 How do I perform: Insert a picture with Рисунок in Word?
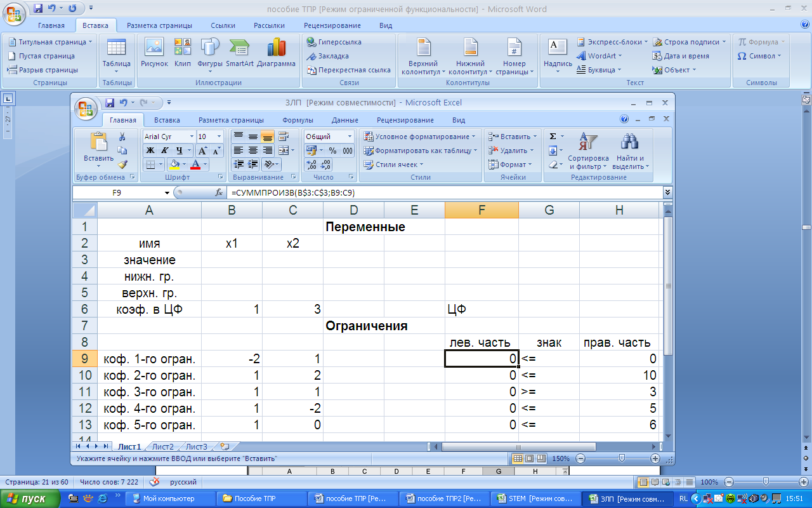[x=154, y=53]
